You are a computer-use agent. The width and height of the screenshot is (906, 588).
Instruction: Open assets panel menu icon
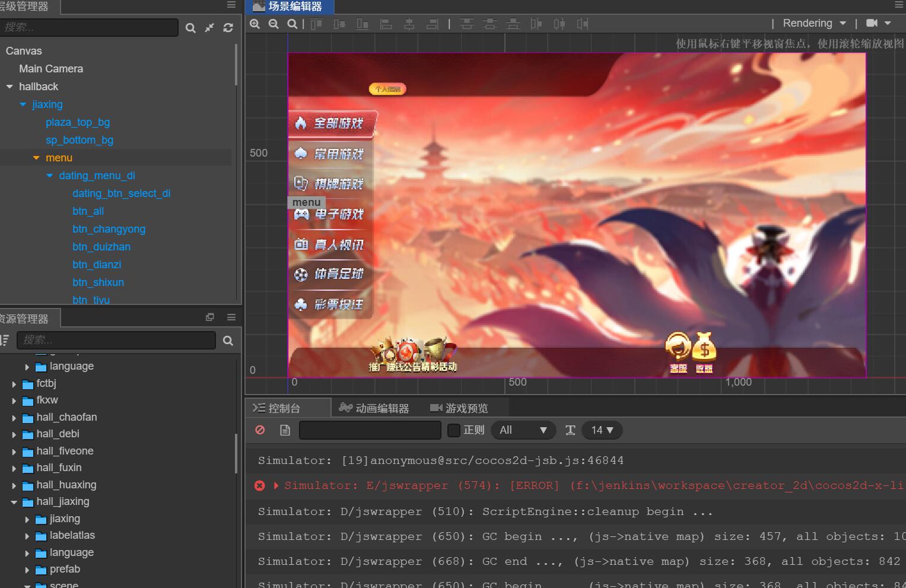(x=231, y=317)
